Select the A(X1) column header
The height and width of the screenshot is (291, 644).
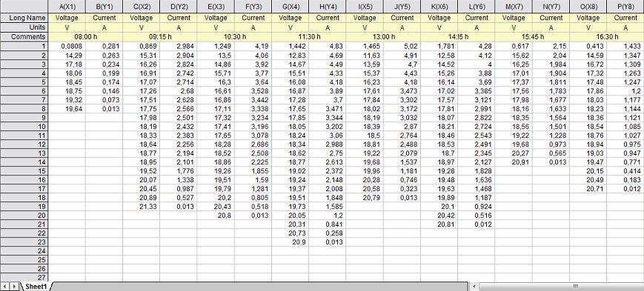click(x=67, y=6)
